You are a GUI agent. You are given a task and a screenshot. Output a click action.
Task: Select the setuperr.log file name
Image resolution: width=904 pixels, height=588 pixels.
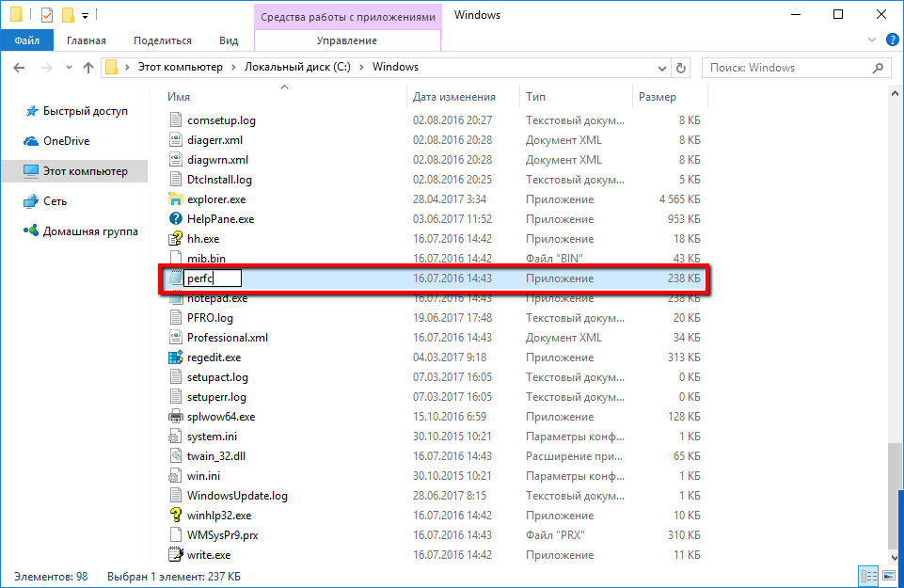(216, 397)
